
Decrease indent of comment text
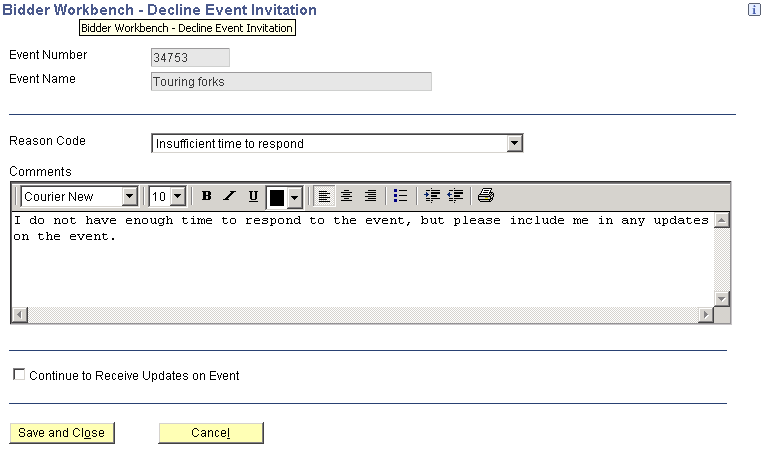pyautogui.click(x=455, y=196)
